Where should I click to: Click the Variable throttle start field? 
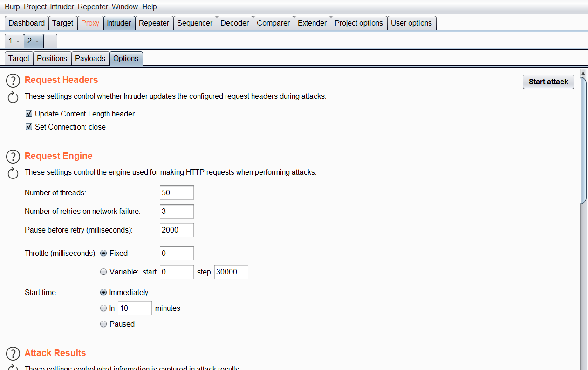[177, 272]
